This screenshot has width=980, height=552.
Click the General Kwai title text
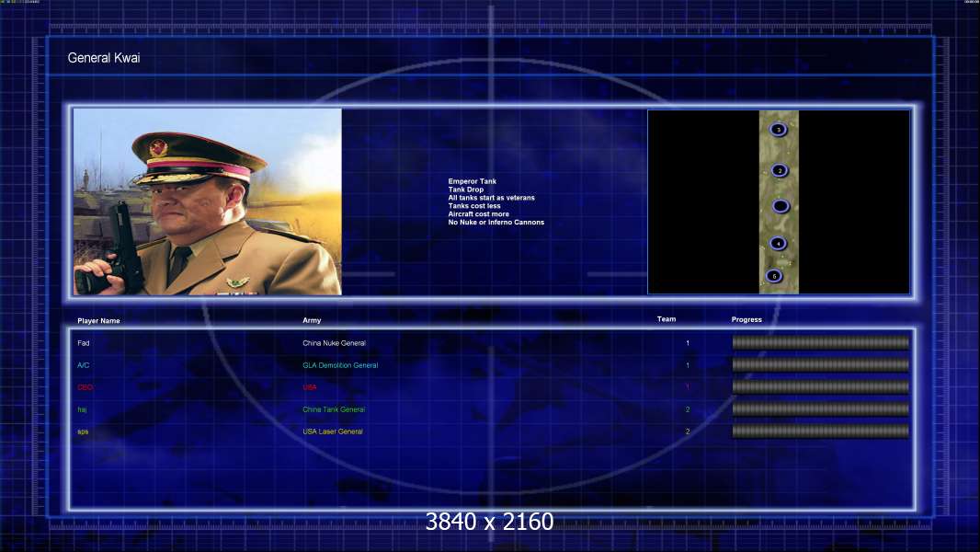click(104, 58)
